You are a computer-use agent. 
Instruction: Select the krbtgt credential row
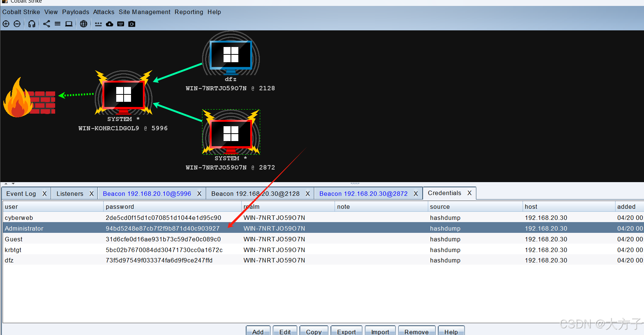pos(323,250)
